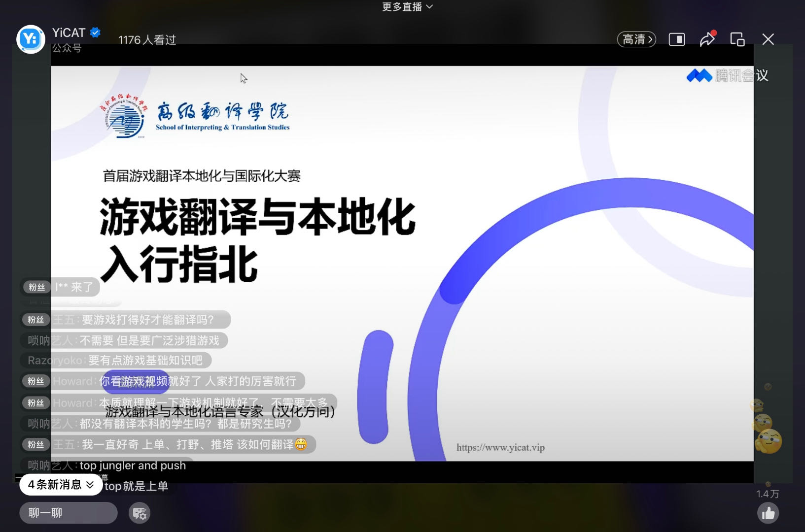Switch to mini floating window mode
Viewport: 805px width, 532px height.
[737, 39]
